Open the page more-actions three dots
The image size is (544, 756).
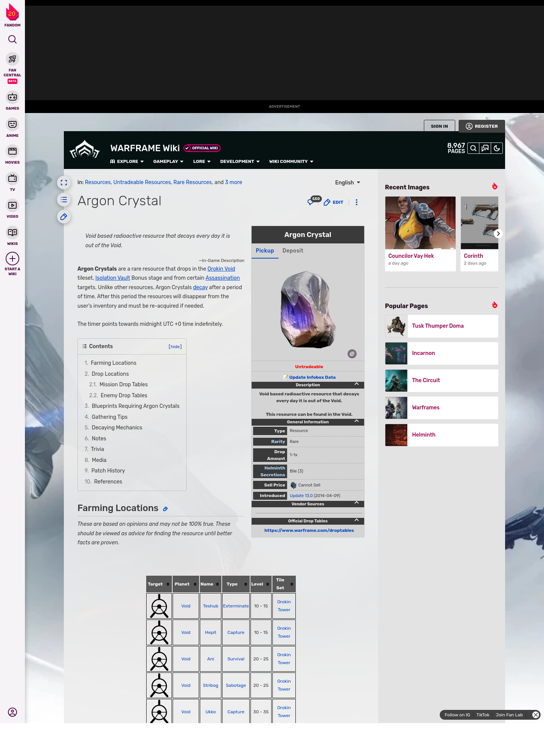(357, 202)
